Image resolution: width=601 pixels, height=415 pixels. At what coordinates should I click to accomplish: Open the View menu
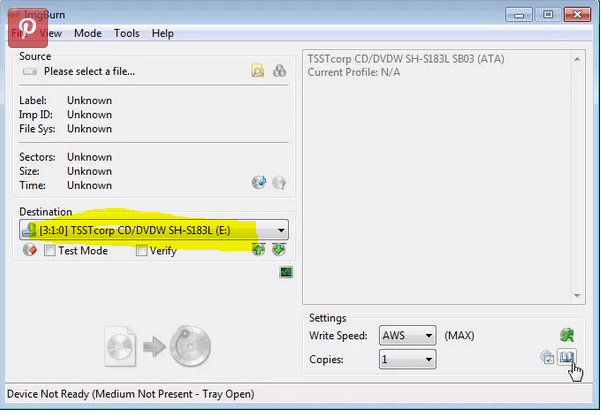pos(50,33)
